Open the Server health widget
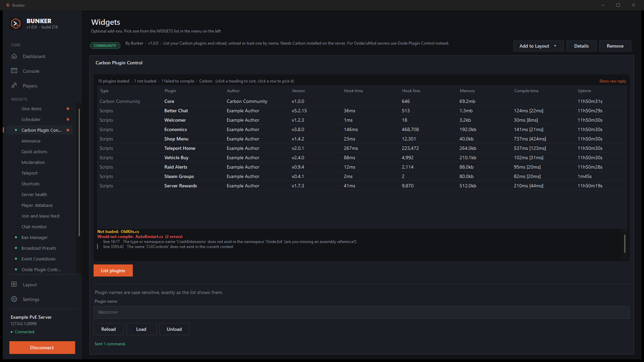Screen dimensions: 644x362 pyautogui.click(x=34, y=194)
